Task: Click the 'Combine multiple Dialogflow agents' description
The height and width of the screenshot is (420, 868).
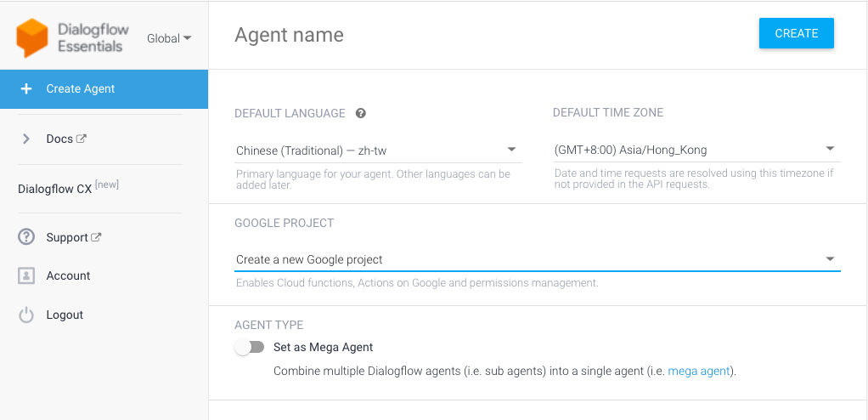Action: coord(504,372)
